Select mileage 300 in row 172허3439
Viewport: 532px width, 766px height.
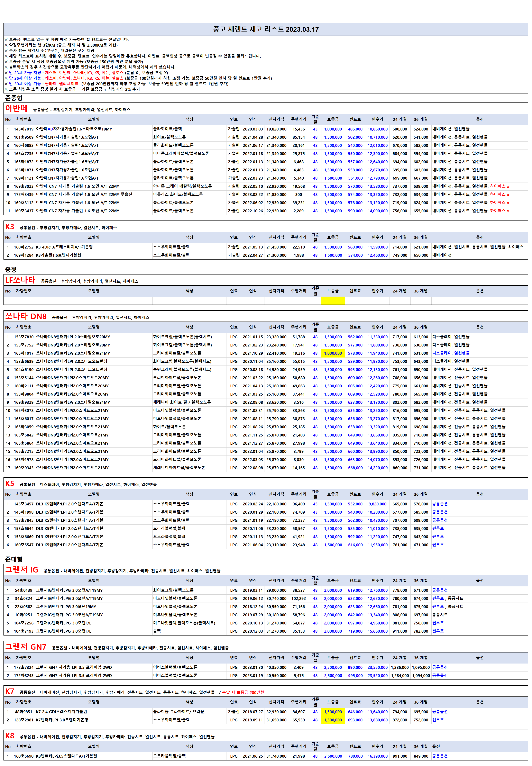(298, 195)
